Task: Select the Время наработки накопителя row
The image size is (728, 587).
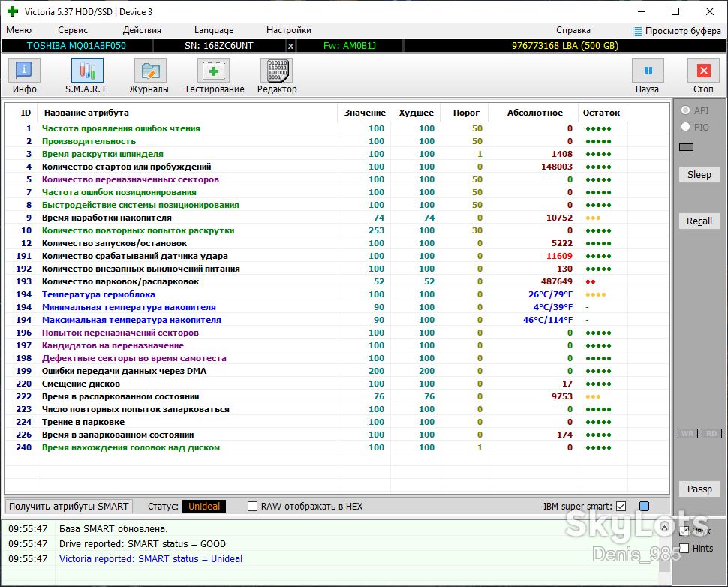Action: point(337,218)
